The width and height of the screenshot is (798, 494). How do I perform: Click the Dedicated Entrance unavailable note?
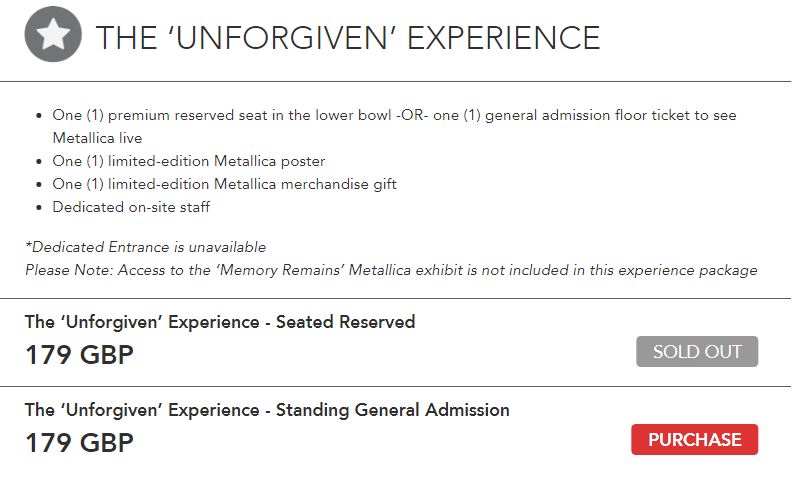[145, 247]
